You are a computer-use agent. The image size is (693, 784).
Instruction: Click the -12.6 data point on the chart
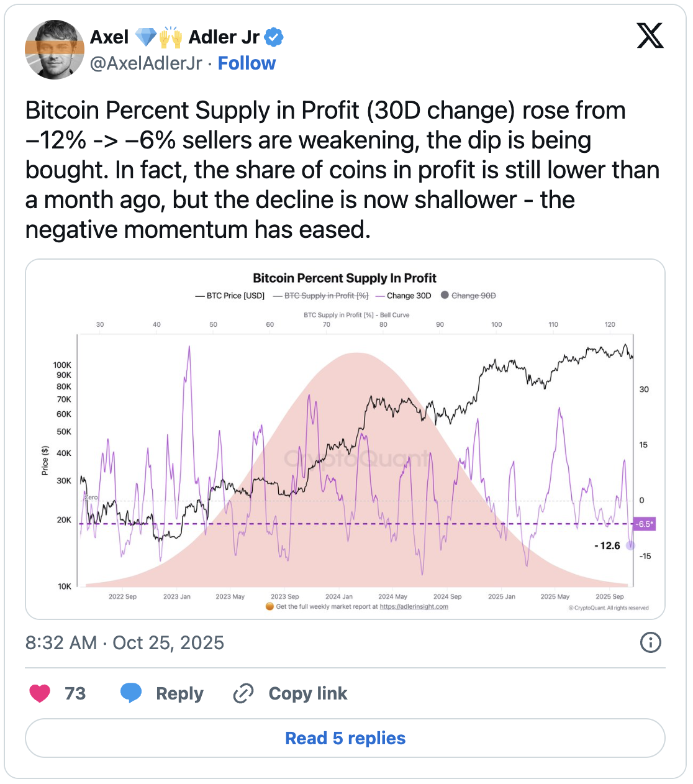630,545
